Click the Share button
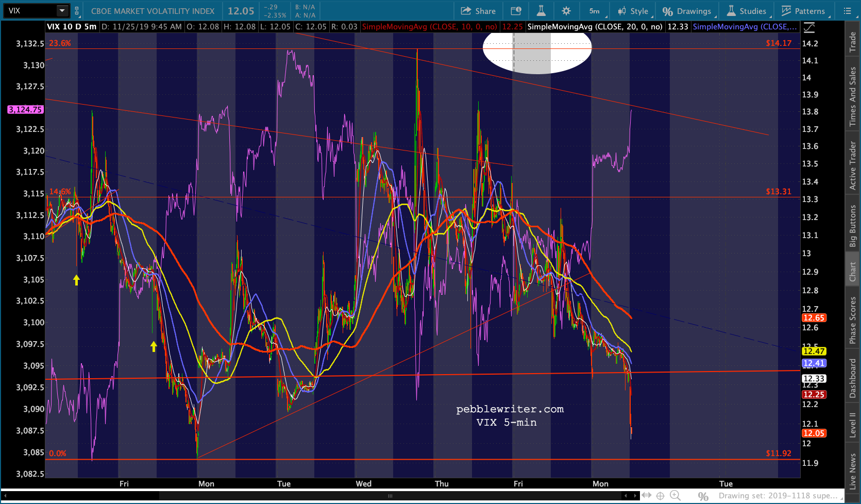The width and height of the screenshot is (861, 504). tap(478, 11)
